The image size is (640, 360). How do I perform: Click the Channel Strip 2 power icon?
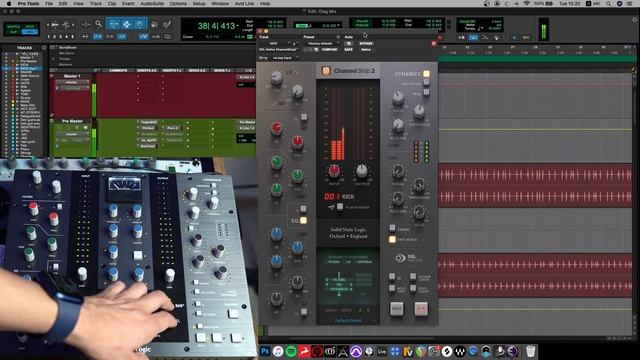[326, 71]
